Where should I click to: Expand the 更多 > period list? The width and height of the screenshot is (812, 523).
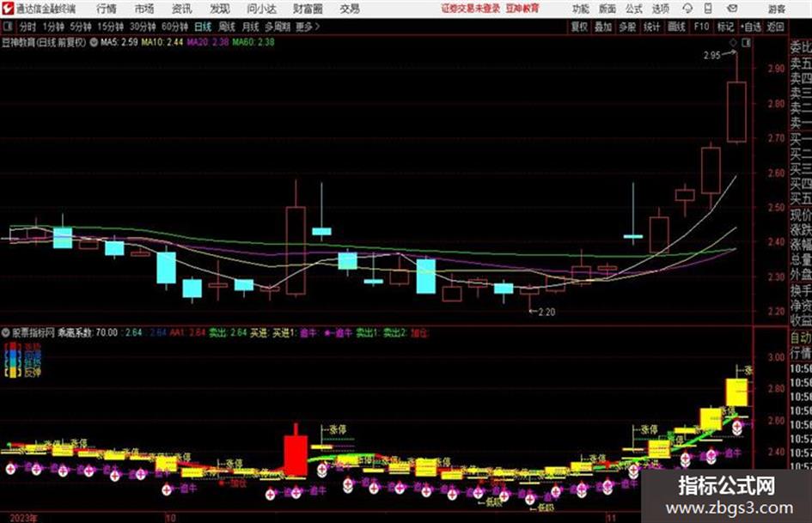[308, 27]
